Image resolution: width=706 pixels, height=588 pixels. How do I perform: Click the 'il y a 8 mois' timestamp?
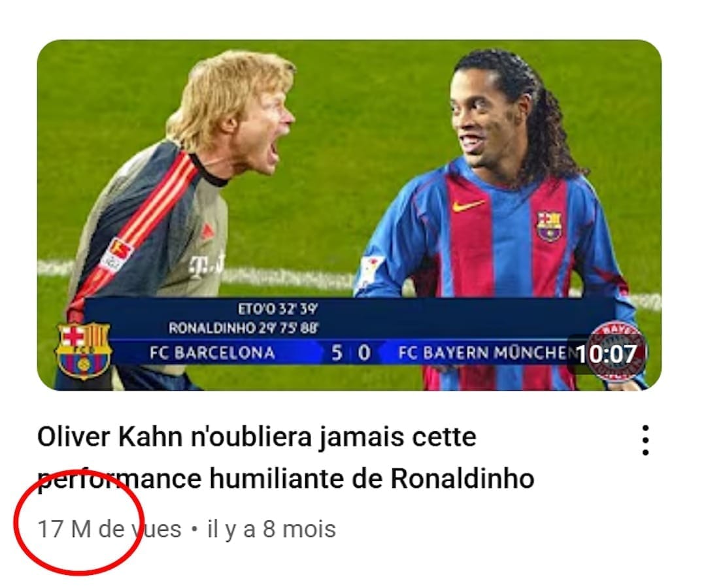271,529
